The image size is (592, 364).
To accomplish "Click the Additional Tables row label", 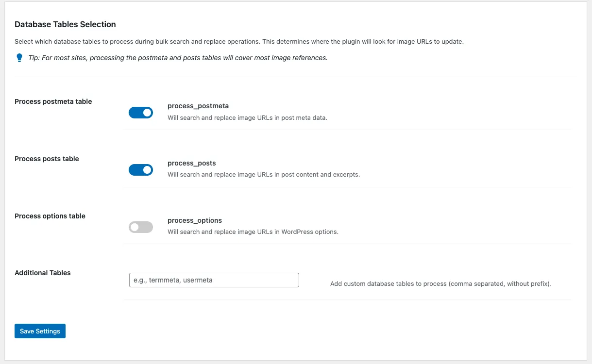I will (x=43, y=273).
